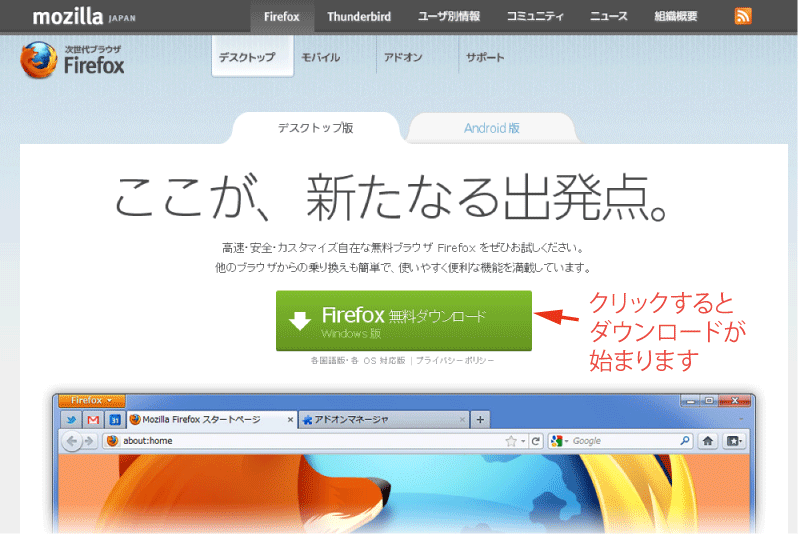
Task: Click the white download arrow icon
Action: [x=300, y=321]
